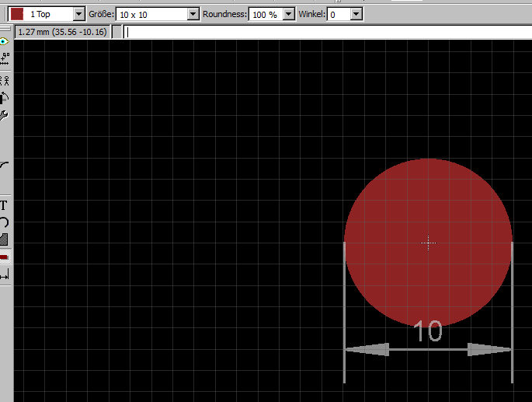This screenshot has width=532, height=402.
Task: Click the '100 %' roundness value field
Action: pyautogui.click(x=266, y=15)
